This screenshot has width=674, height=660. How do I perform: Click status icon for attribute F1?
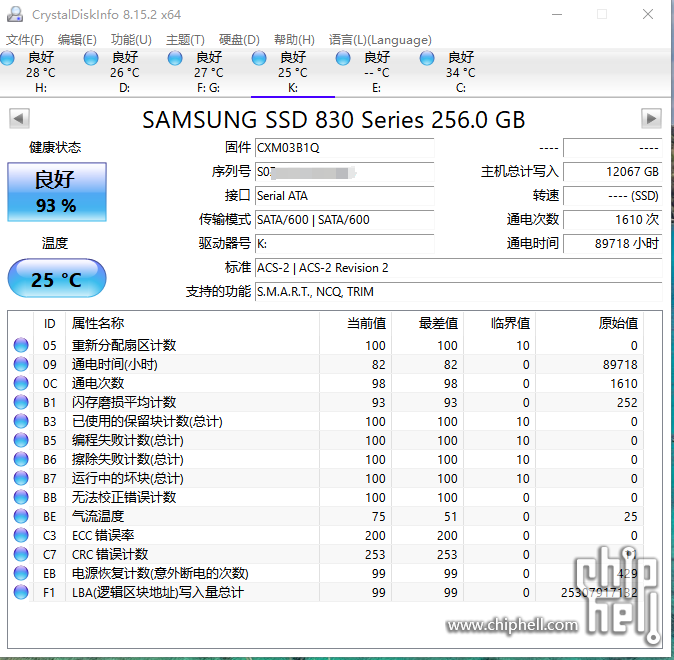pos(21,592)
